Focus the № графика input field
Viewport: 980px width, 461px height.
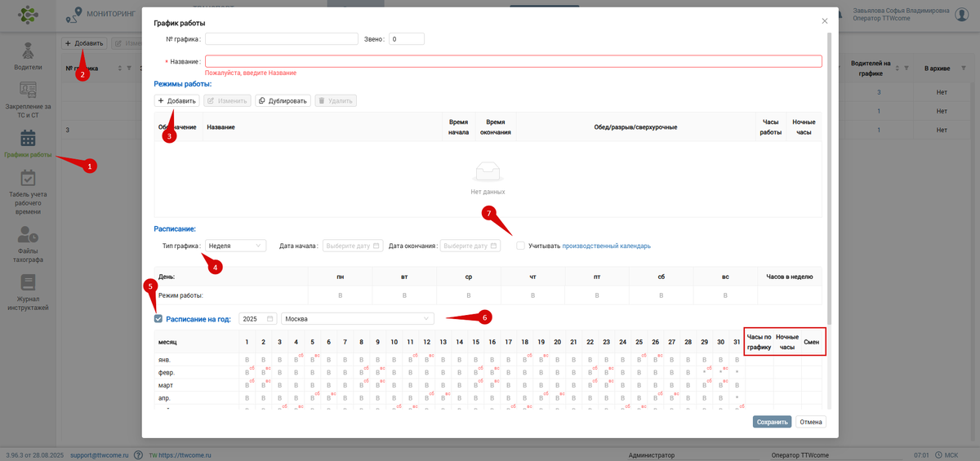coord(282,38)
